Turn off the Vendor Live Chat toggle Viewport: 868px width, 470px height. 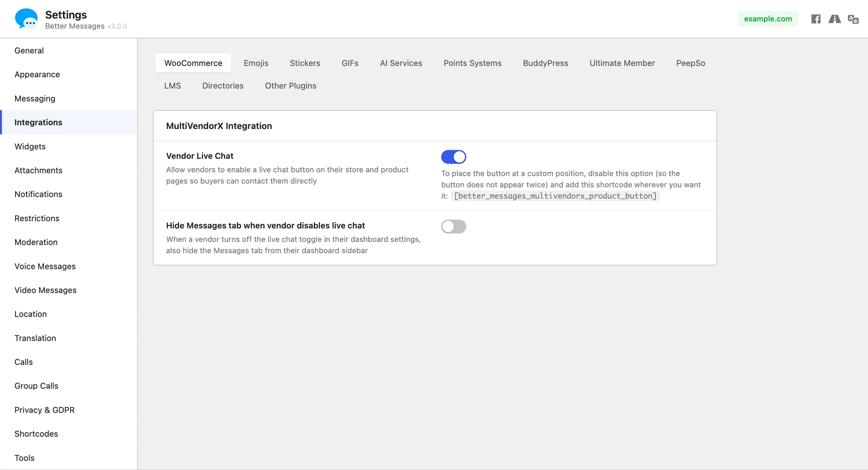point(454,157)
